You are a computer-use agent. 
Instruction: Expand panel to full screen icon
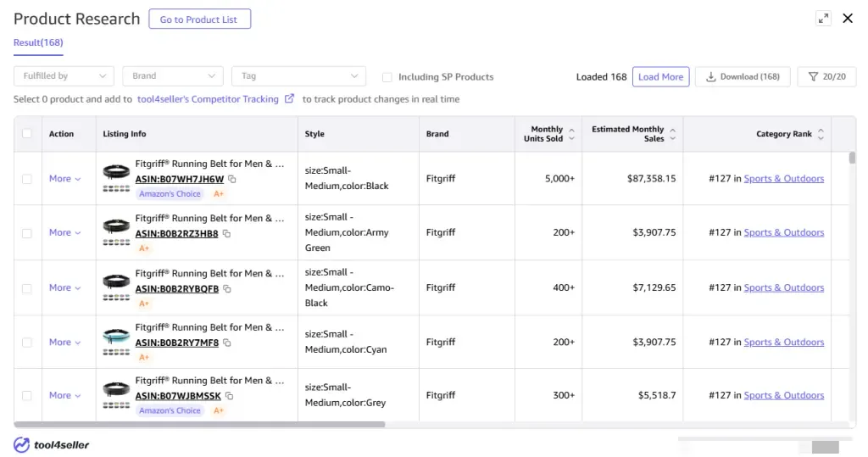pyautogui.click(x=823, y=19)
